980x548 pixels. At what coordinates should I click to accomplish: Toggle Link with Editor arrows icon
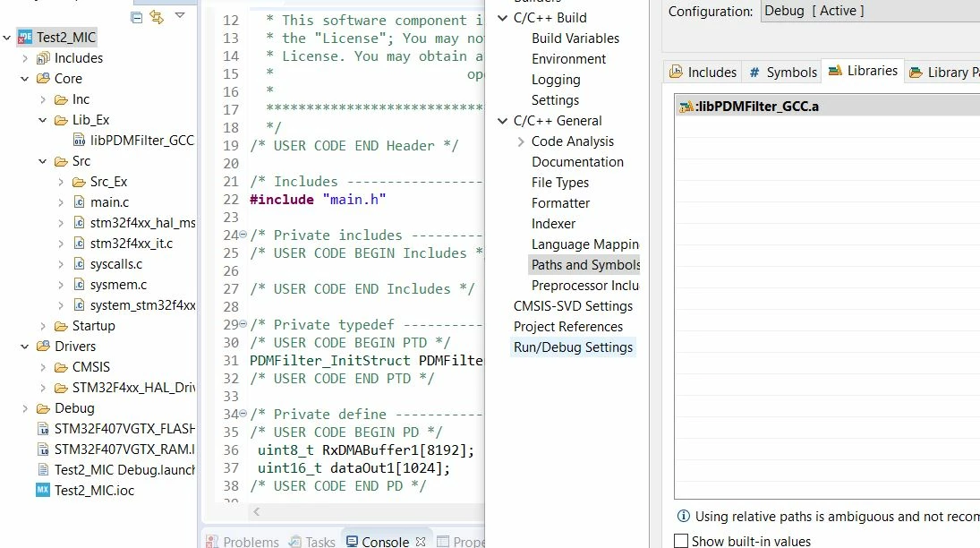[157, 17]
